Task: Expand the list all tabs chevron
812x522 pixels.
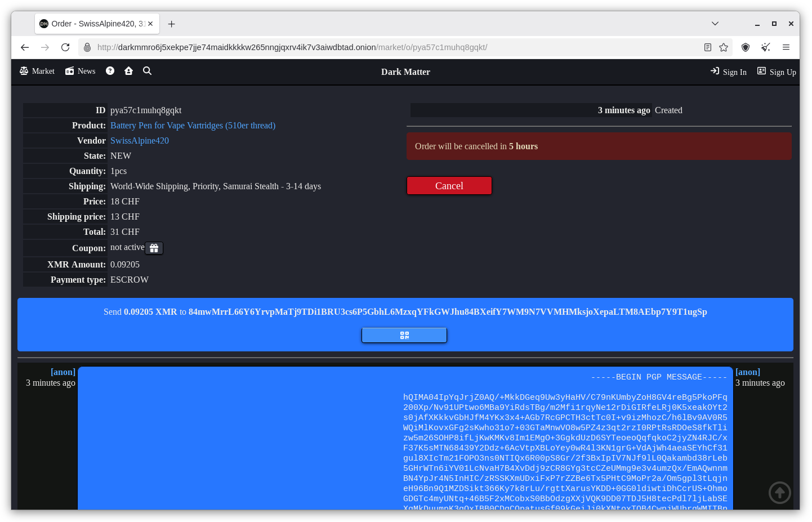Action: coord(715,24)
